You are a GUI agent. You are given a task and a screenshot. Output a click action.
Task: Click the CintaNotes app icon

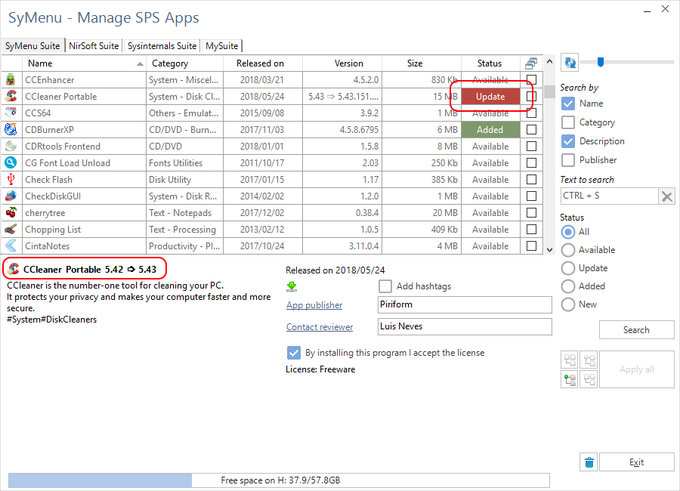pos(11,246)
